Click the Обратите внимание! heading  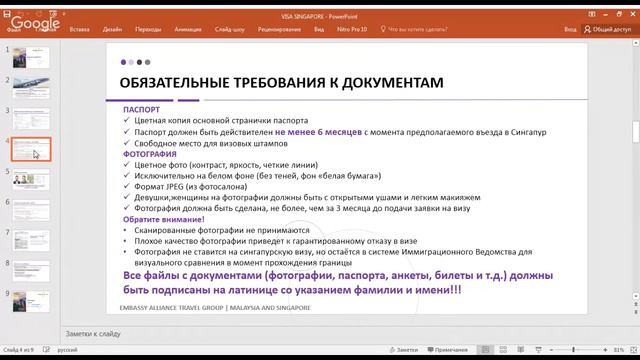(x=164, y=219)
